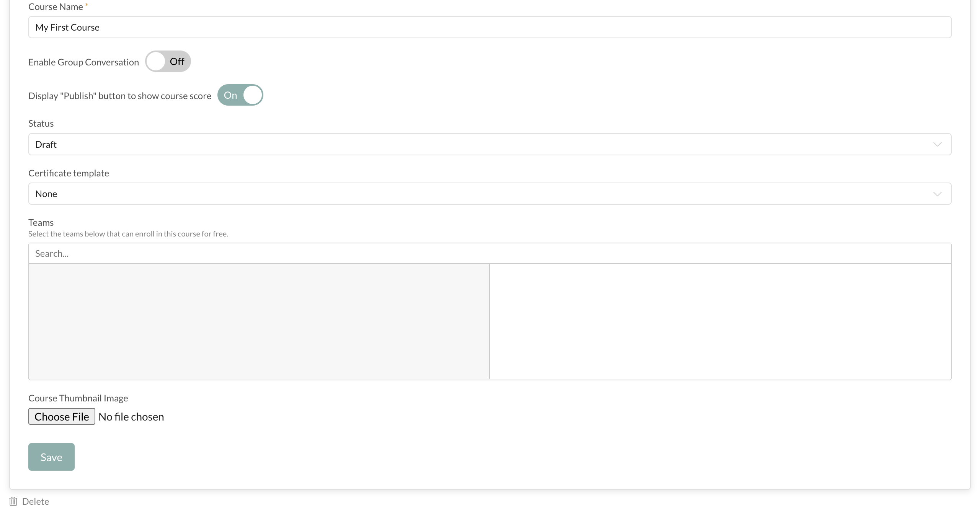The image size is (980, 512).
Task: Click the Delete link text
Action: [36, 501]
